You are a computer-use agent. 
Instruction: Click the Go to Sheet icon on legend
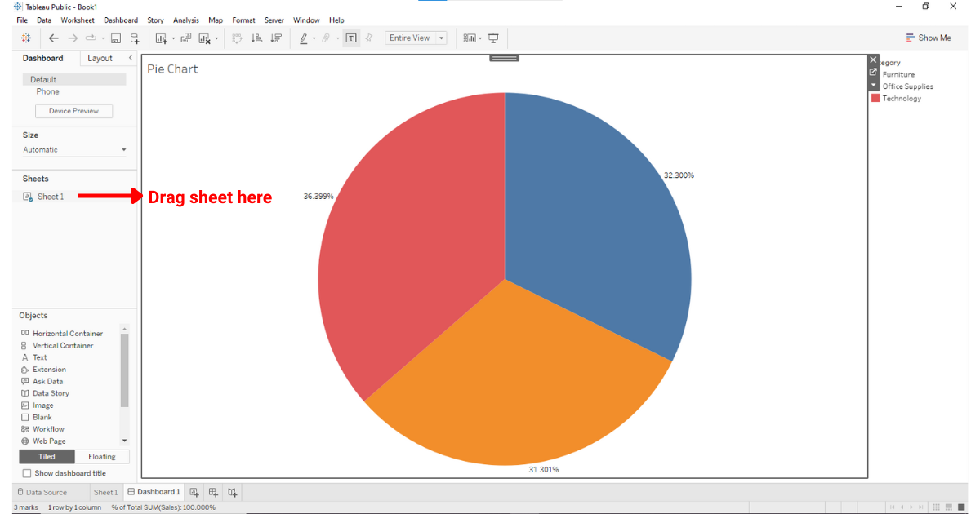(872, 72)
